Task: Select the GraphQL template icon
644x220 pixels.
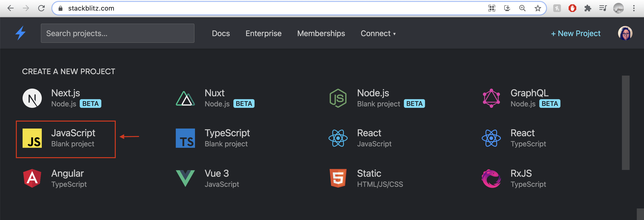Action: tap(491, 98)
